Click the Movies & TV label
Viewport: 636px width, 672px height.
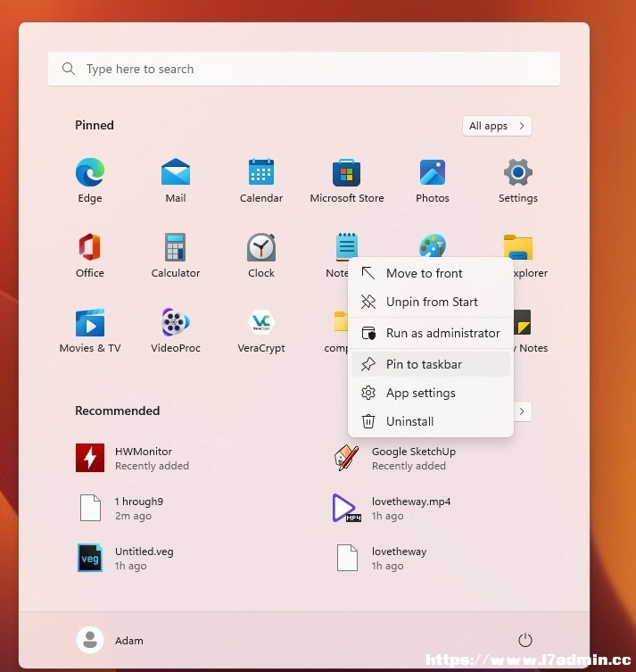(90, 347)
